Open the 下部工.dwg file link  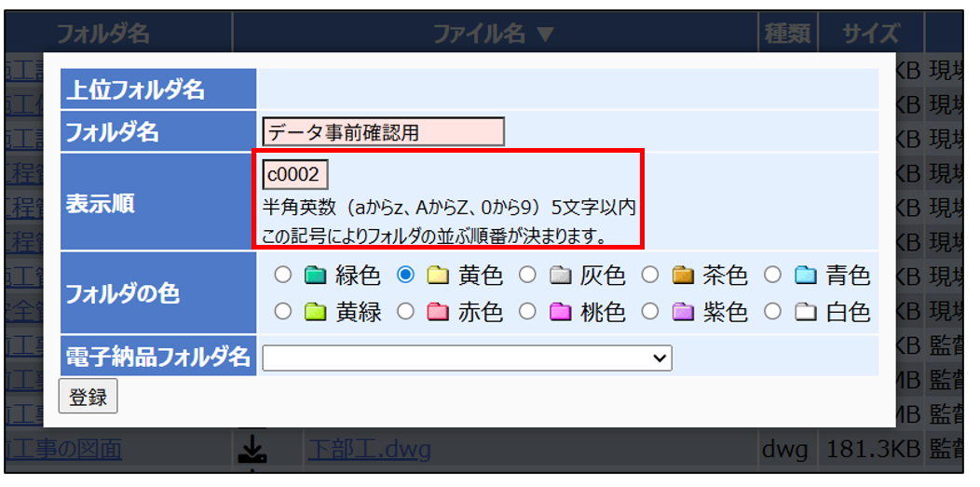point(369,451)
